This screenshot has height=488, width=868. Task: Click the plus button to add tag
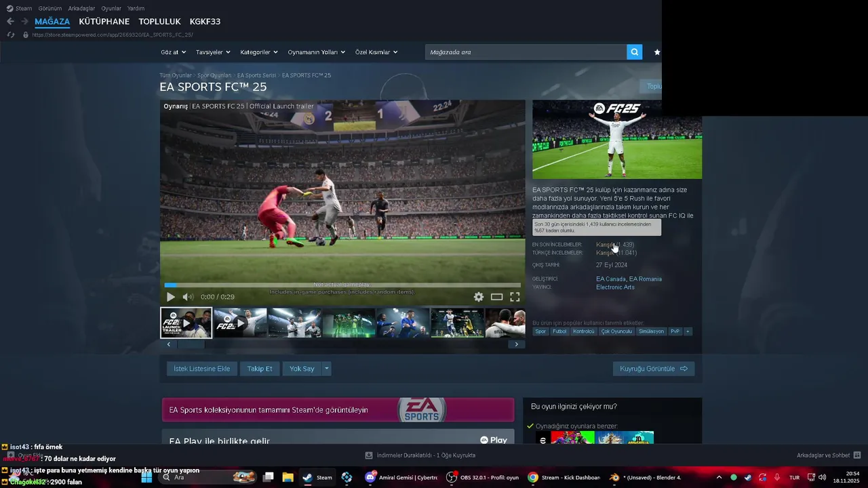click(x=688, y=331)
